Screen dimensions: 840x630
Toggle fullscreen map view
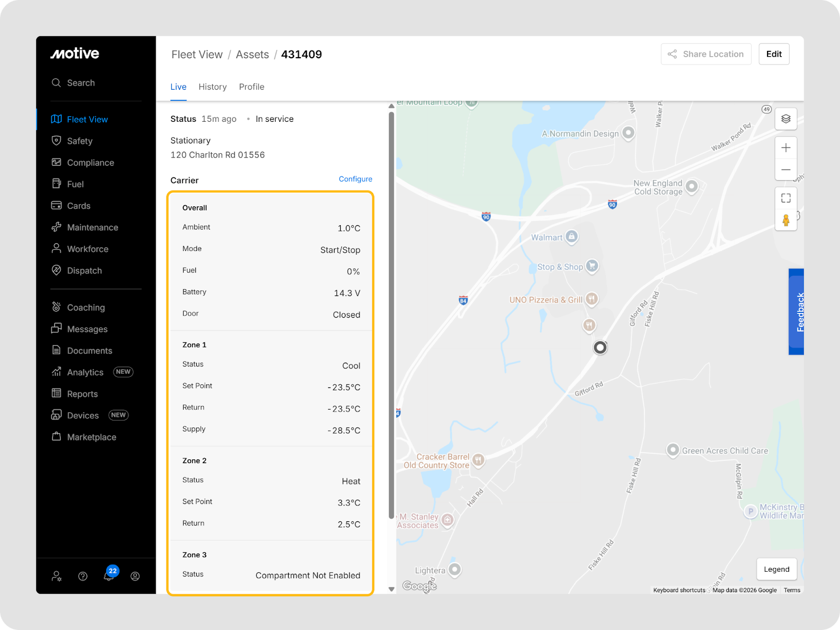[x=785, y=198]
